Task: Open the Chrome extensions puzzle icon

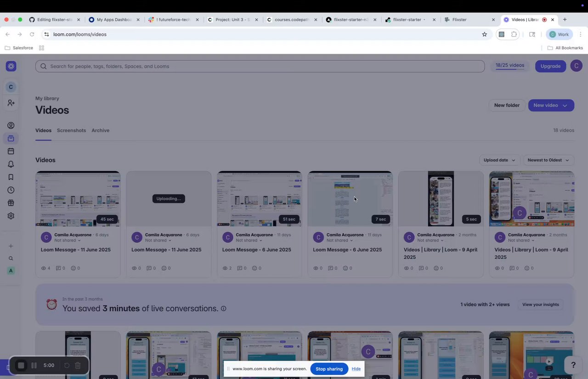Action: tap(514, 34)
